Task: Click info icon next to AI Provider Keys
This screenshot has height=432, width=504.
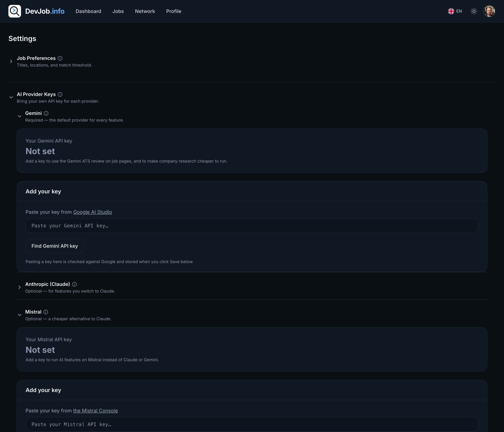Action: point(60,94)
